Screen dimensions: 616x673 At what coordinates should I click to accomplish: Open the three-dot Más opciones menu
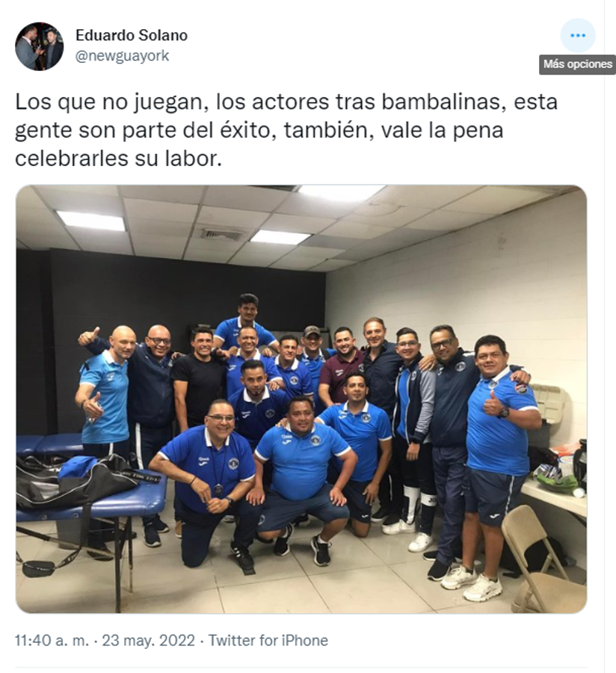577,36
